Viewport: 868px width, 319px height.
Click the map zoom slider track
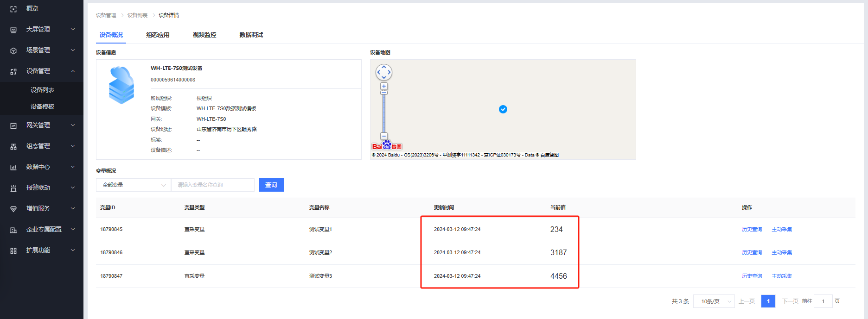pyautogui.click(x=384, y=113)
